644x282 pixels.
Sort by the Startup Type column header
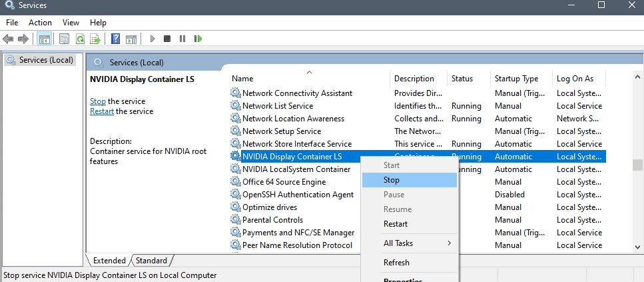[x=521, y=79]
